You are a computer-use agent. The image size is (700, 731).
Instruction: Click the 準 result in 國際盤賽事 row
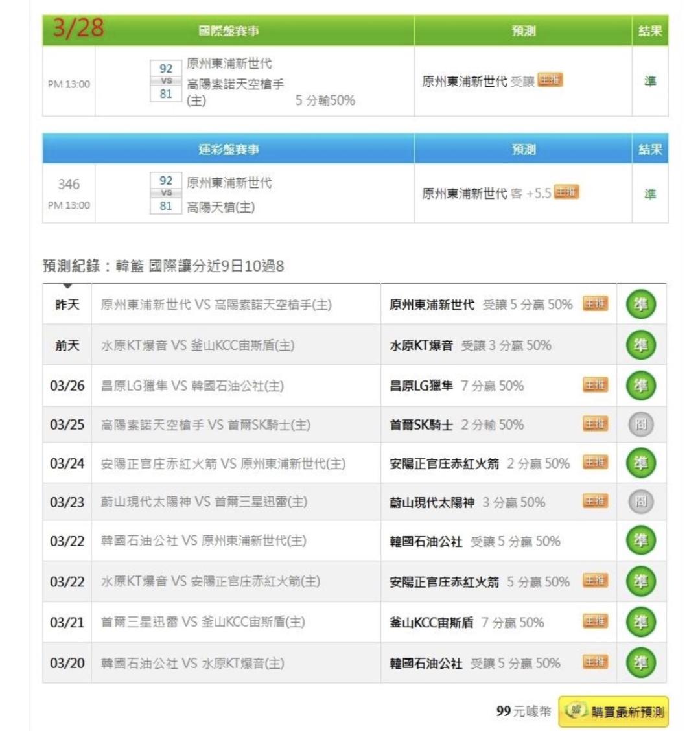click(650, 80)
